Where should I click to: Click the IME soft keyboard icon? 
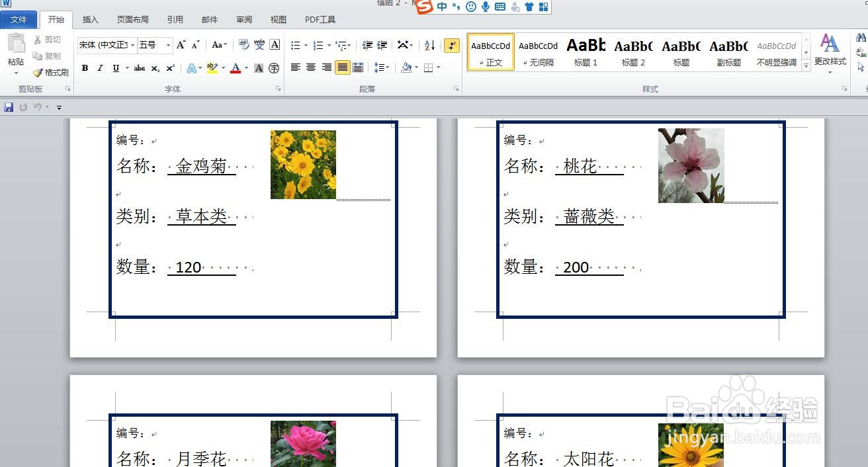click(500, 7)
